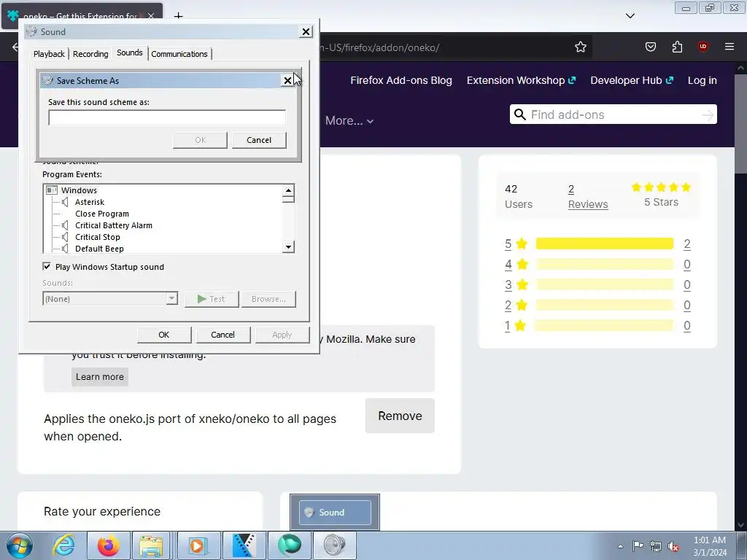The image size is (747, 560).
Task: Open the Extensions puzzle-piece icon in the Firefox toolbar
Action: tap(677, 47)
